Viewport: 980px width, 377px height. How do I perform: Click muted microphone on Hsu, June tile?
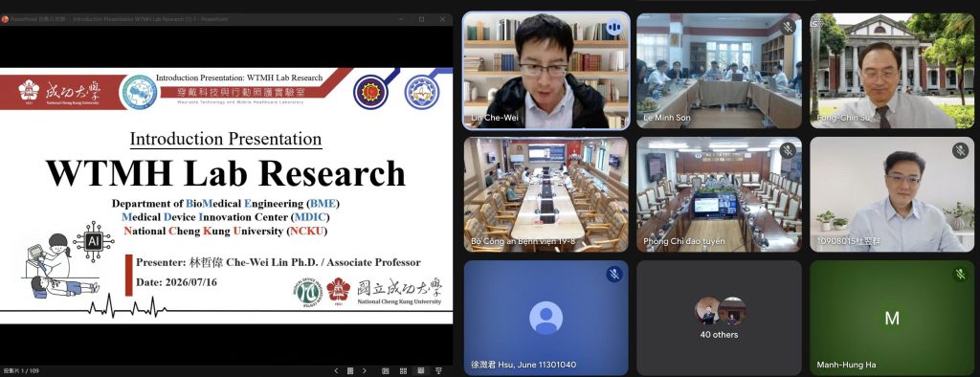tap(614, 274)
